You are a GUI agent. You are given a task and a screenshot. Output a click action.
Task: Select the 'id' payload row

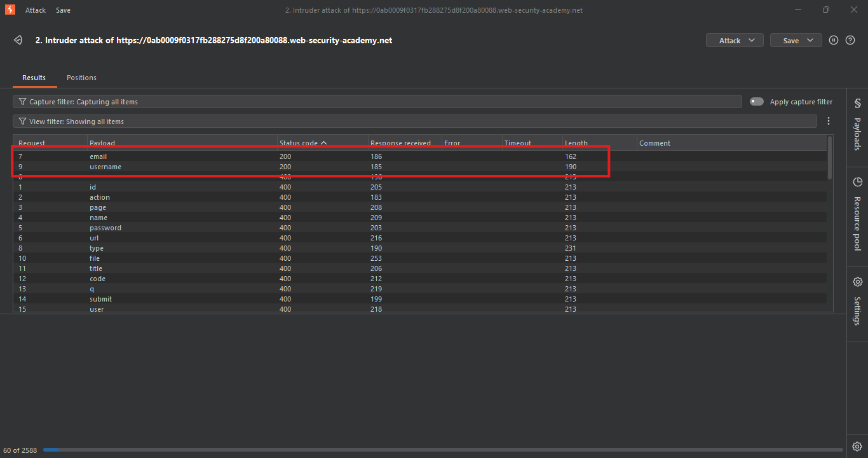pos(419,187)
